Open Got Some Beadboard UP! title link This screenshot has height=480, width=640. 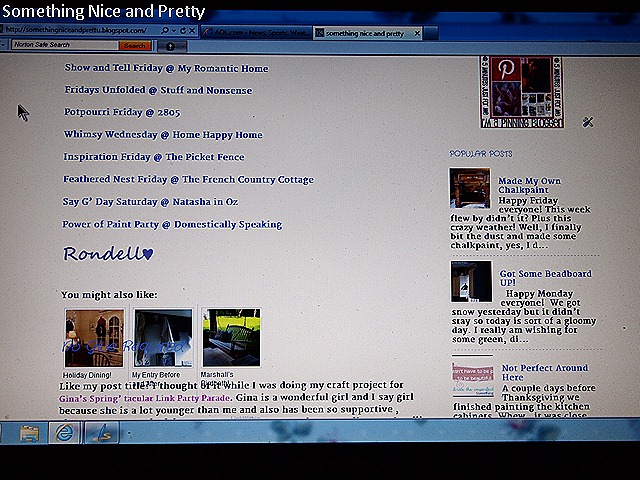545,278
